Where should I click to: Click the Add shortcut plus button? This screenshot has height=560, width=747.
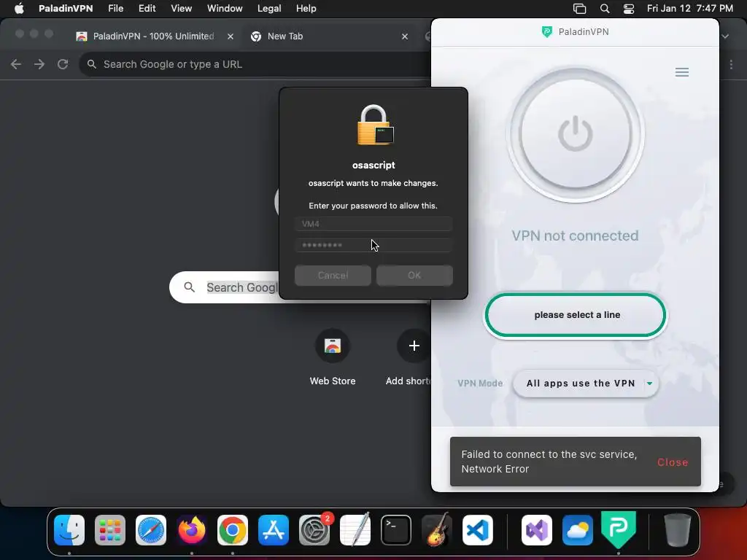414,346
